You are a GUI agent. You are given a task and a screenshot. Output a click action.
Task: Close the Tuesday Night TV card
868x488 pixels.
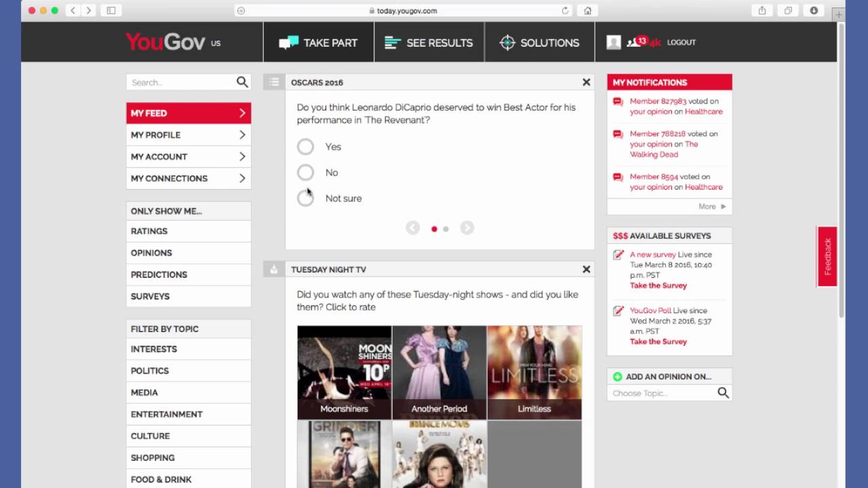(x=586, y=269)
